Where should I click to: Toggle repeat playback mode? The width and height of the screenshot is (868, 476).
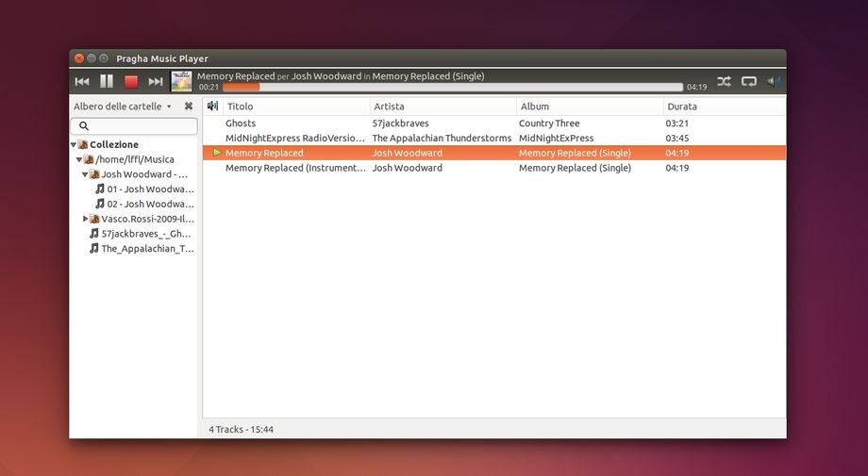(749, 82)
